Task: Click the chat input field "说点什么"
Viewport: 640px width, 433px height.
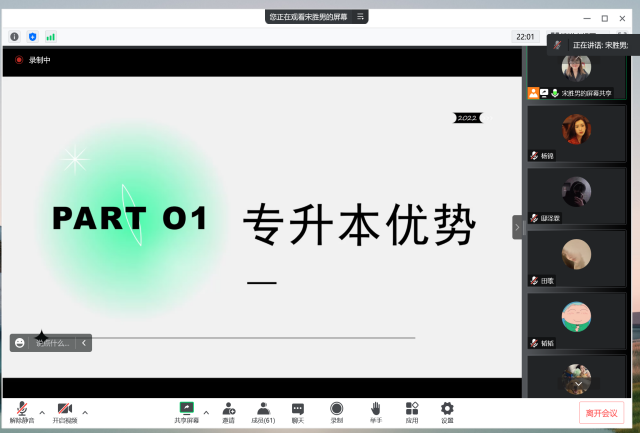Action: coord(53,343)
